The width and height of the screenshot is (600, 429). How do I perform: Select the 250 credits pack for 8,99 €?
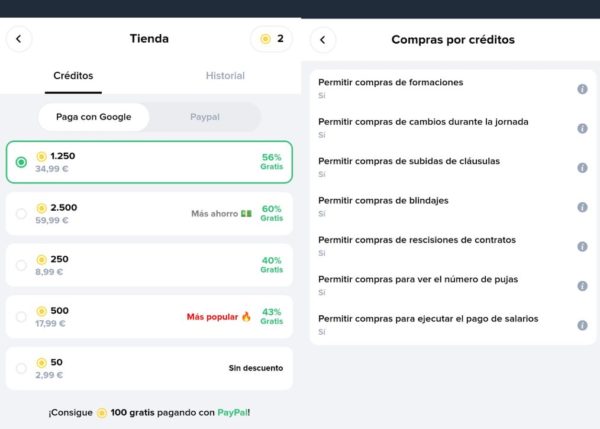click(22, 265)
